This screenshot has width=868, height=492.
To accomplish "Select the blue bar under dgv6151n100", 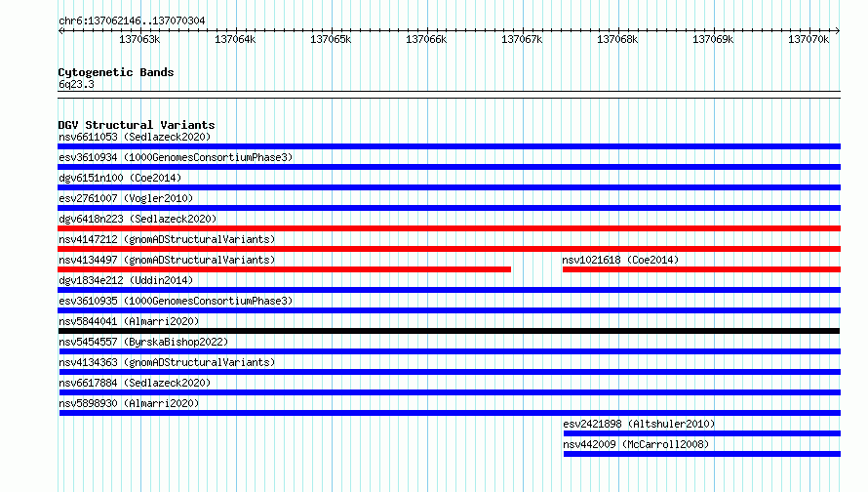I will pyautogui.click(x=449, y=187).
